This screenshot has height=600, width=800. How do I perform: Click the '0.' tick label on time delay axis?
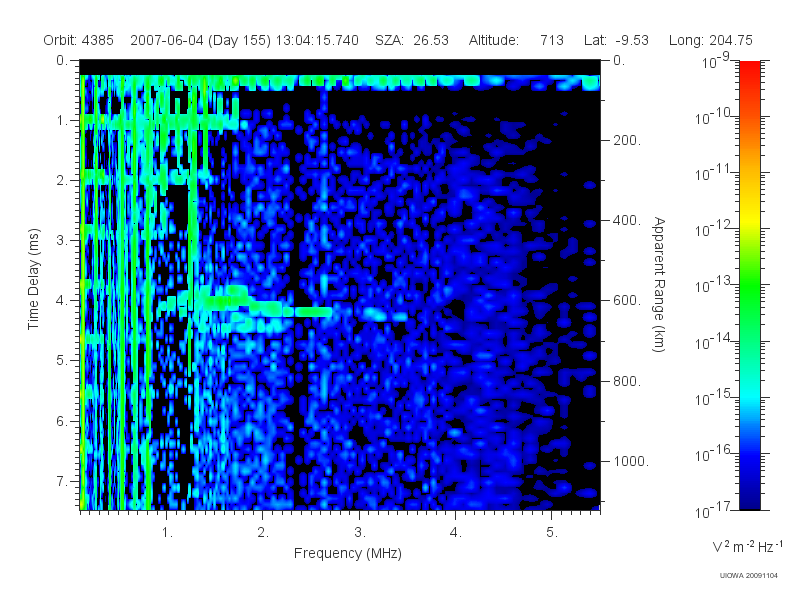pos(62,61)
